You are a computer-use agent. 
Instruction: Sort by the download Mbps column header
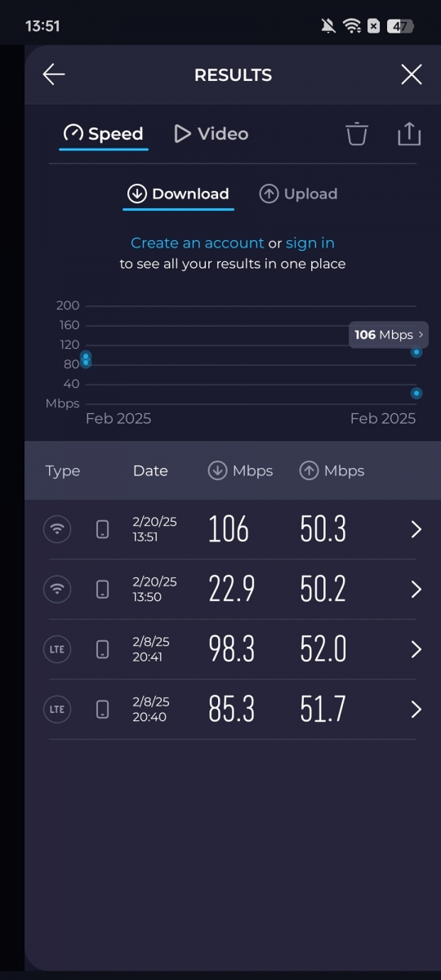[x=240, y=470]
